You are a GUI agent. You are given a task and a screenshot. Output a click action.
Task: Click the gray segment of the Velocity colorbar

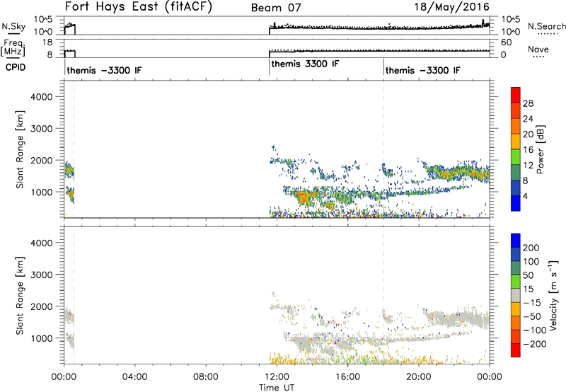(516, 295)
